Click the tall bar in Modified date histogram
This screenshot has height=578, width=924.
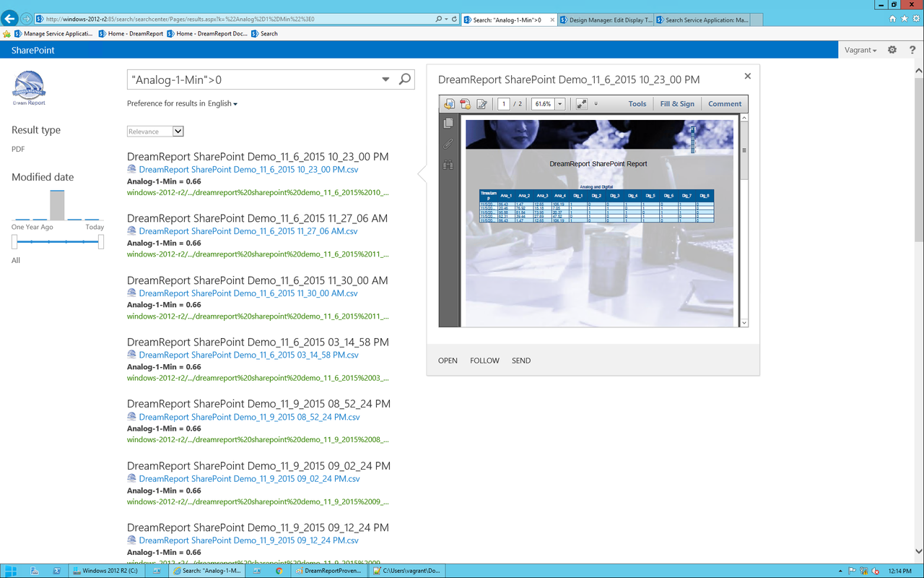pos(57,205)
